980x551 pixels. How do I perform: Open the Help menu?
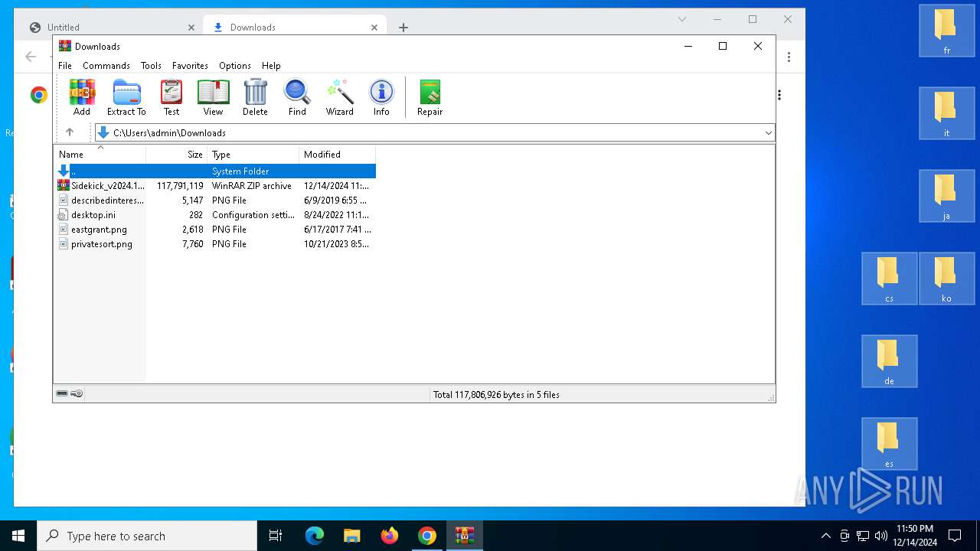[271, 66]
